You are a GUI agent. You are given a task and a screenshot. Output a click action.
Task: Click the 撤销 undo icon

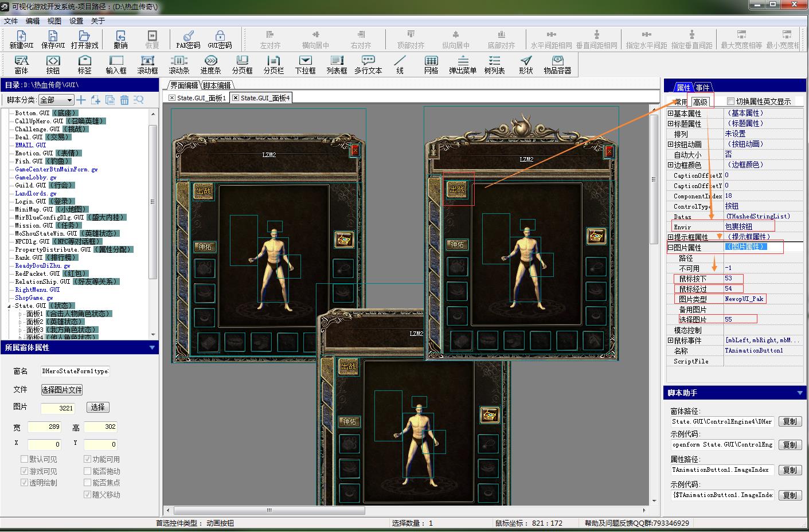(x=120, y=40)
